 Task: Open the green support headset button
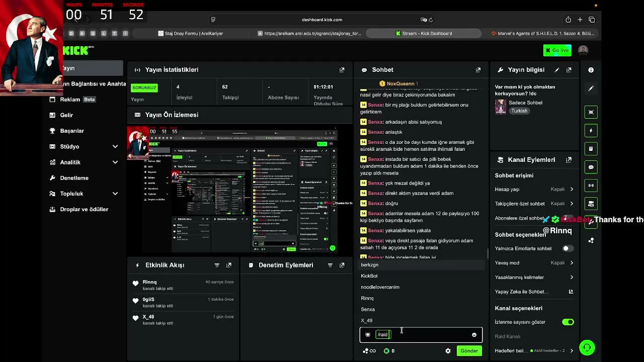(587, 347)
